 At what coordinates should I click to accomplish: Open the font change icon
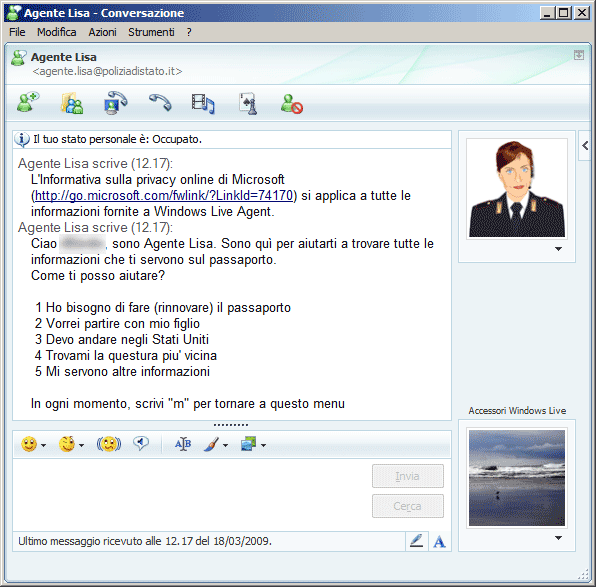coord(183,444)
